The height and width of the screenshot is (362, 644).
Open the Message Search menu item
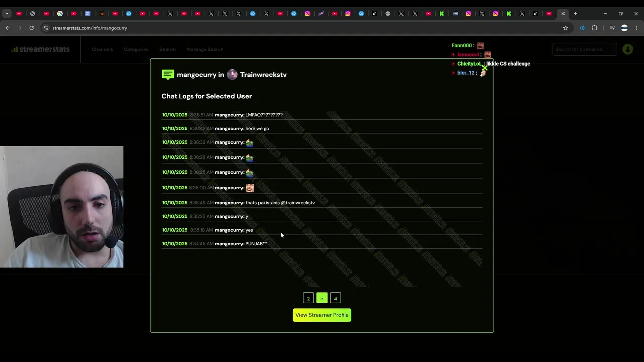tap(205, 49)
